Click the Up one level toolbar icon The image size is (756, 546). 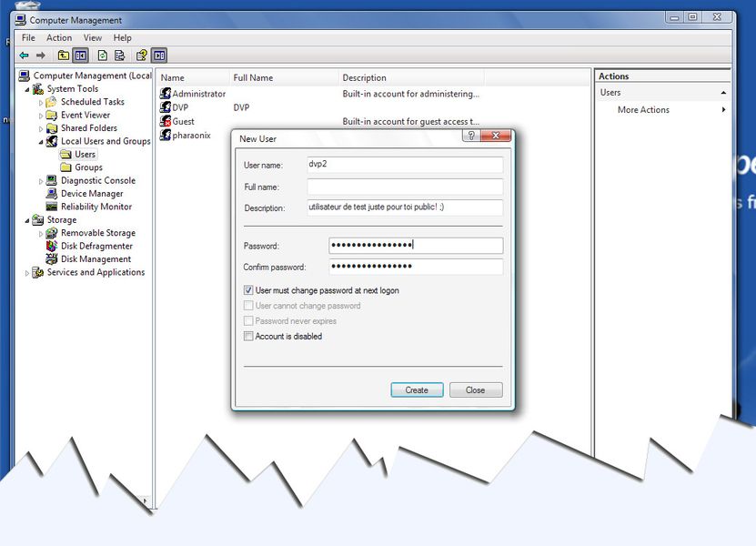point(64,56)
